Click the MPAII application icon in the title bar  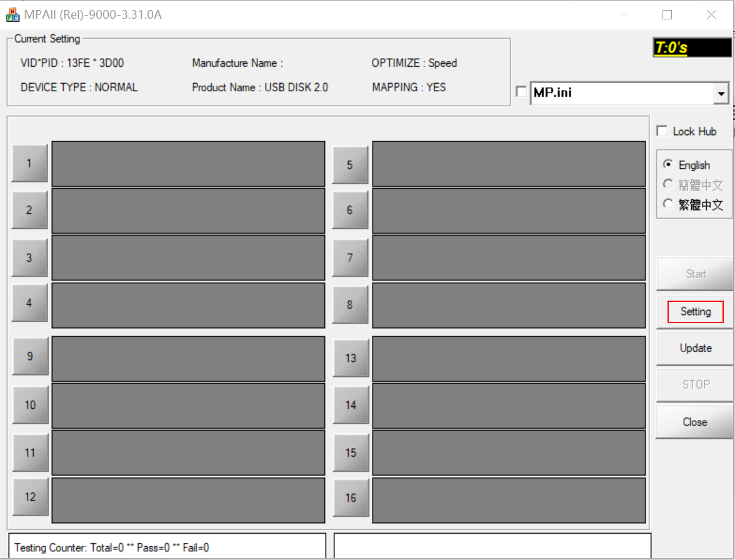(x=13, y=14)
